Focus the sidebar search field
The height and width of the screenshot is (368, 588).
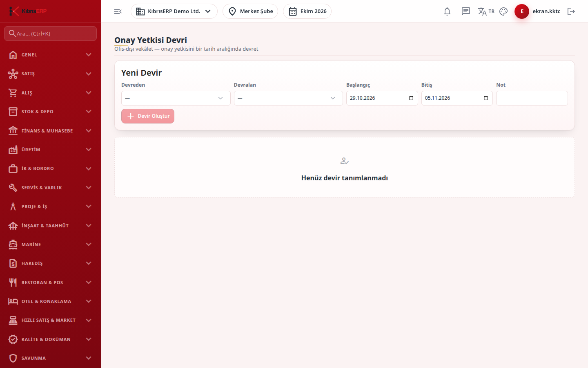tap(51, 34)
